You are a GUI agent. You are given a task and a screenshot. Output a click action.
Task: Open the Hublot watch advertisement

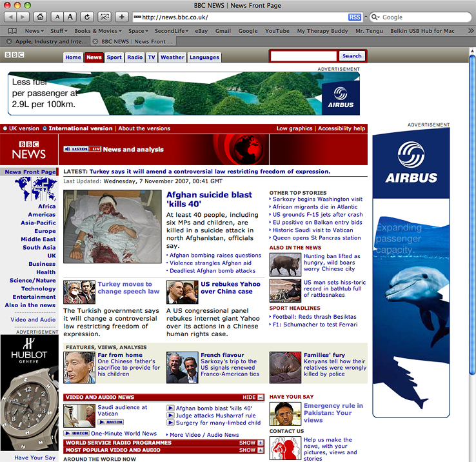(29, 392)
